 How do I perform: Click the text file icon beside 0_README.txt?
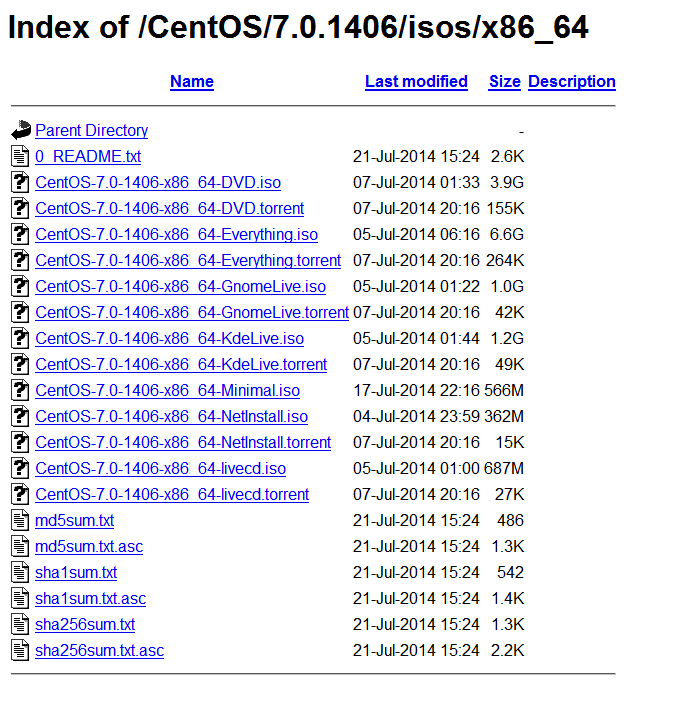point(20,156)
